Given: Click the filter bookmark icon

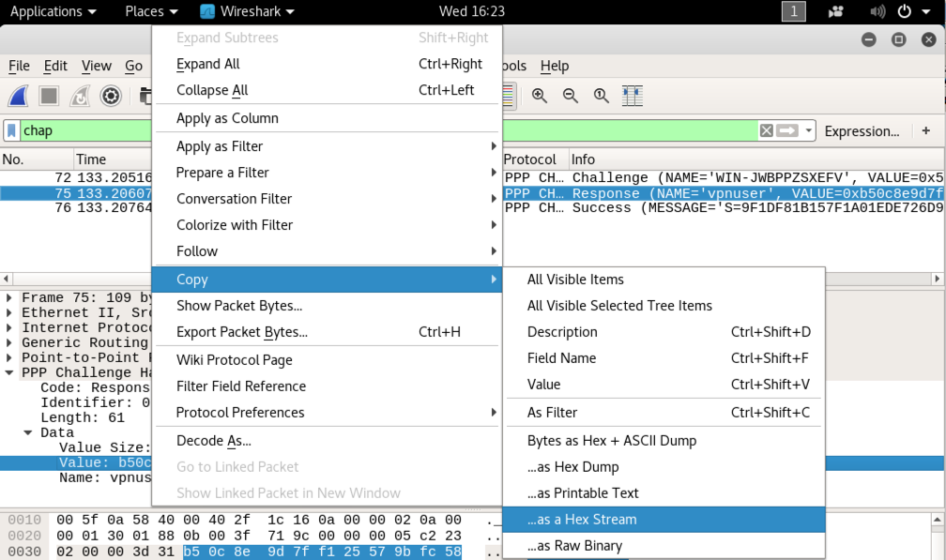Looking at the screenshot, I should coord(11,130).
